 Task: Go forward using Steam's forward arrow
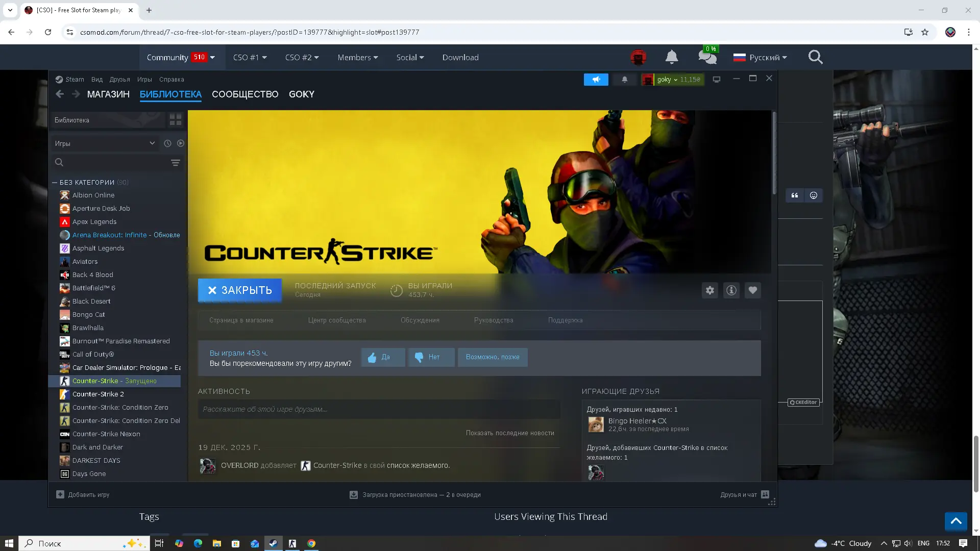coord(76,94)
